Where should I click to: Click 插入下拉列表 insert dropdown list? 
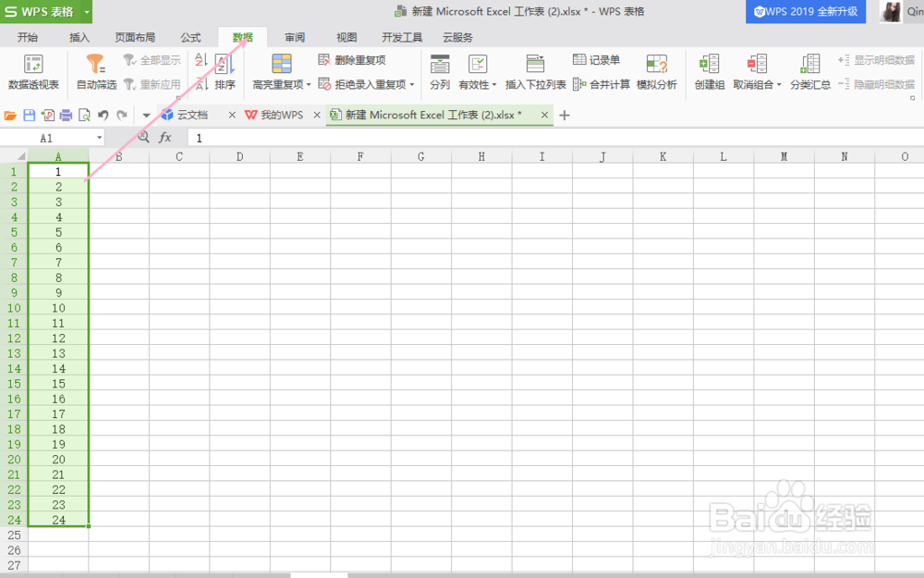(x=535, y=72)
